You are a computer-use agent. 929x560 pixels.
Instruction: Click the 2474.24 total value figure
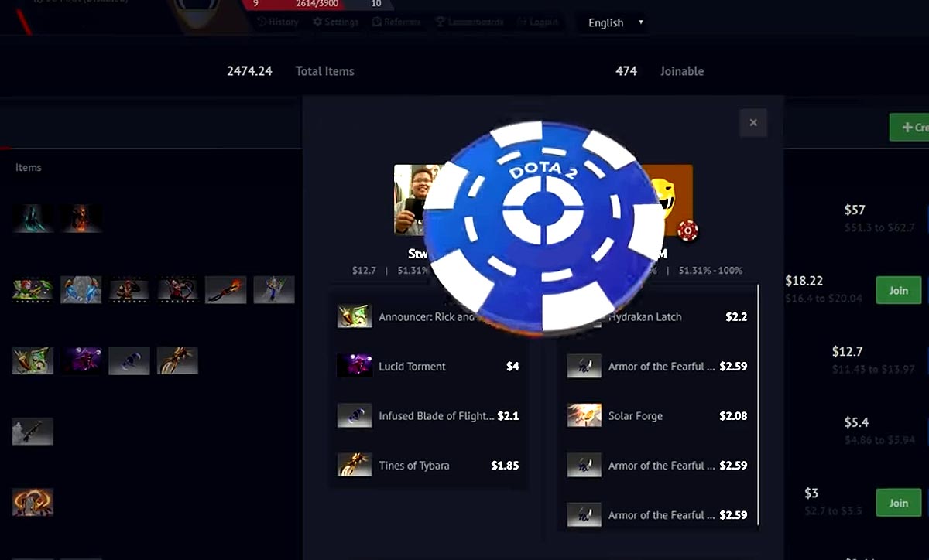249,71
